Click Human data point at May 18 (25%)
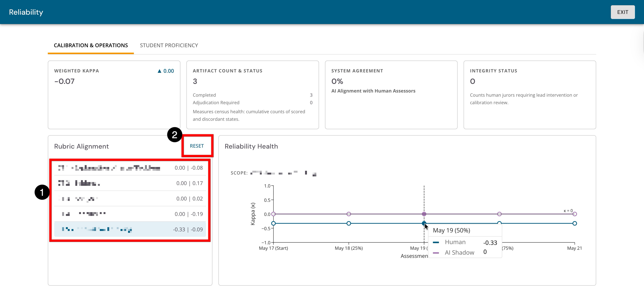This screenshot has height=293, width=644. point(349,223)
